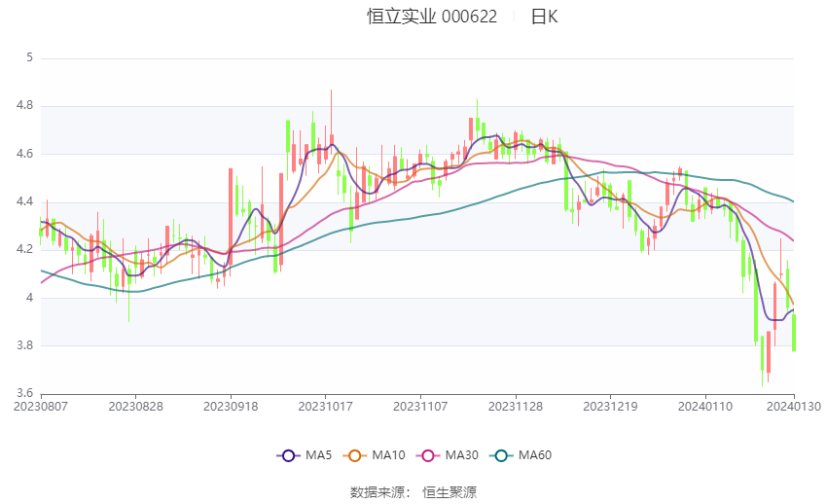Viewport: 827px width, 504px height.
Task: Select the 日K chart type label
Action: tap(544, 17)
